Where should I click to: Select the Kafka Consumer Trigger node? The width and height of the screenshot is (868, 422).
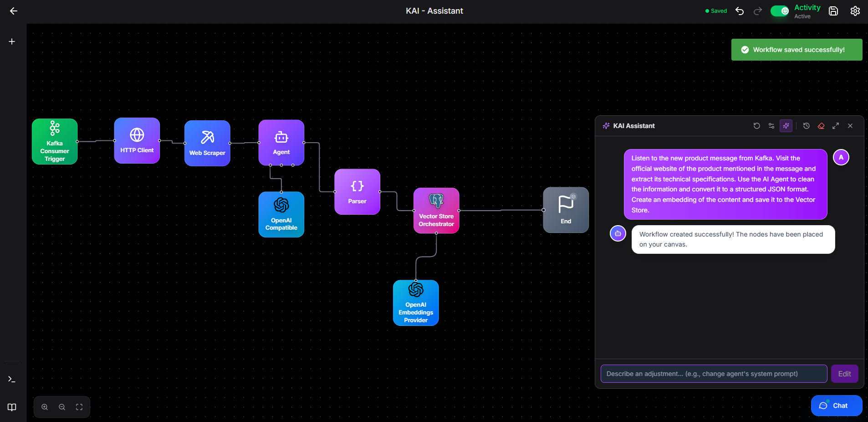coord(55,141)
